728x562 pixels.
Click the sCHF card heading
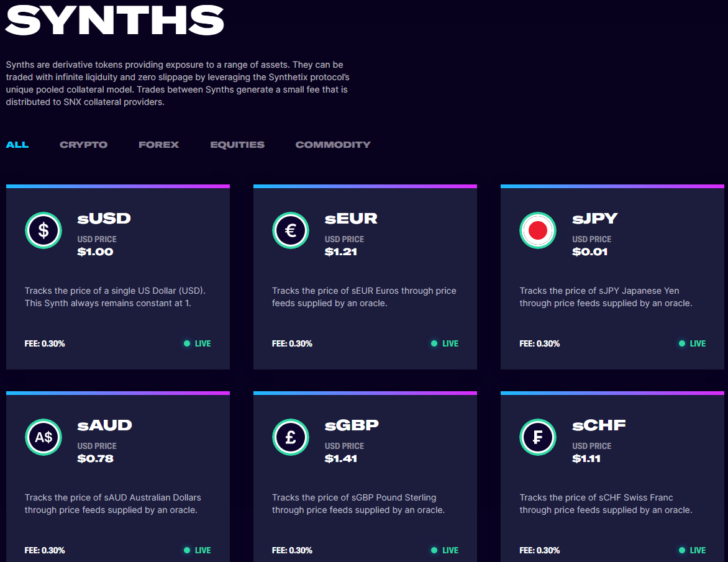click(x=599, y=425)
